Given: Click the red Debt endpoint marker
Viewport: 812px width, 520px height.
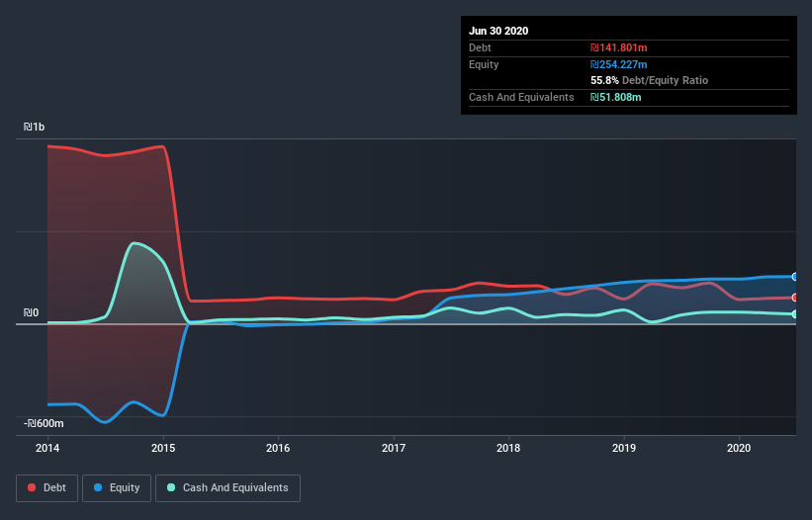Looking at the screenshot, I should click(794, 298).
